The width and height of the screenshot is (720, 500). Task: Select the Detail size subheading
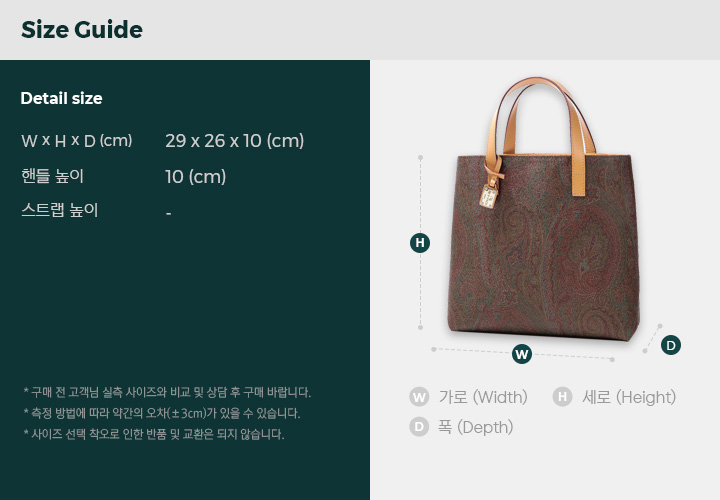[61, 98]
